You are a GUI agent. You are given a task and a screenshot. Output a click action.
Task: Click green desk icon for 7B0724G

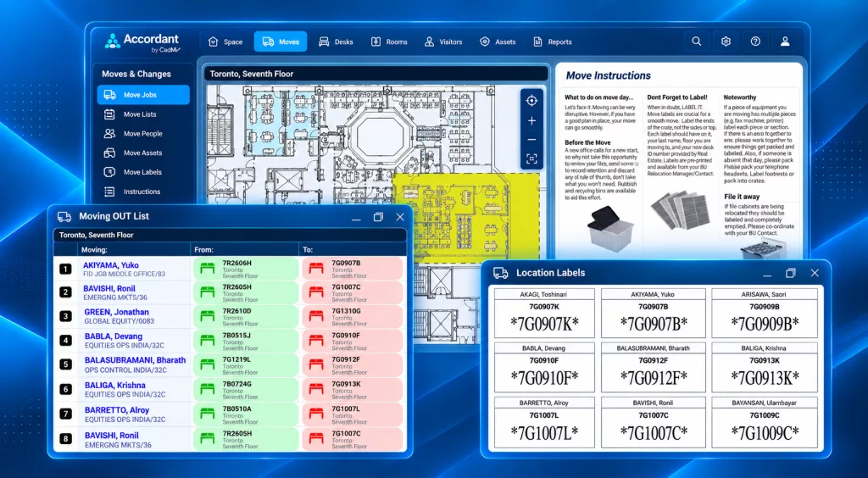pos(207,389)
